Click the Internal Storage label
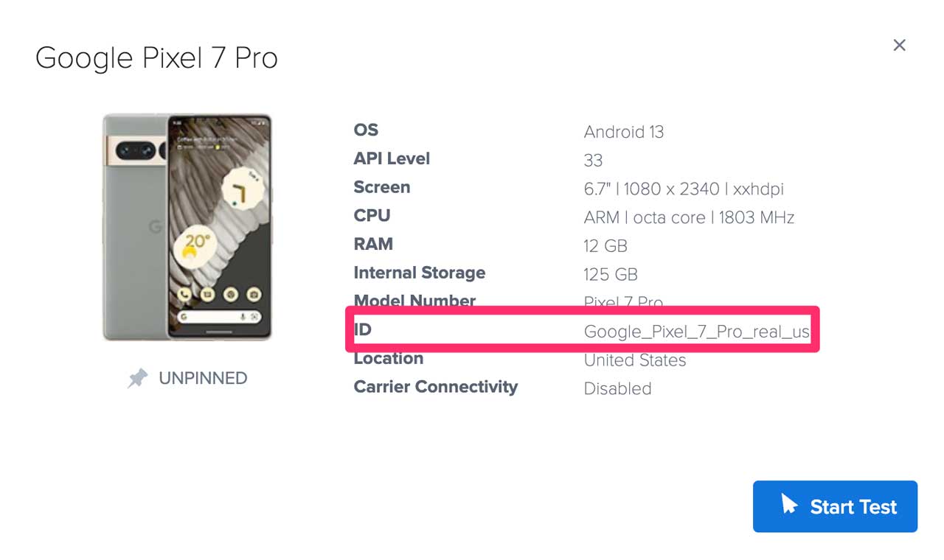The image size is (944, 560). [x=420, y=273]
